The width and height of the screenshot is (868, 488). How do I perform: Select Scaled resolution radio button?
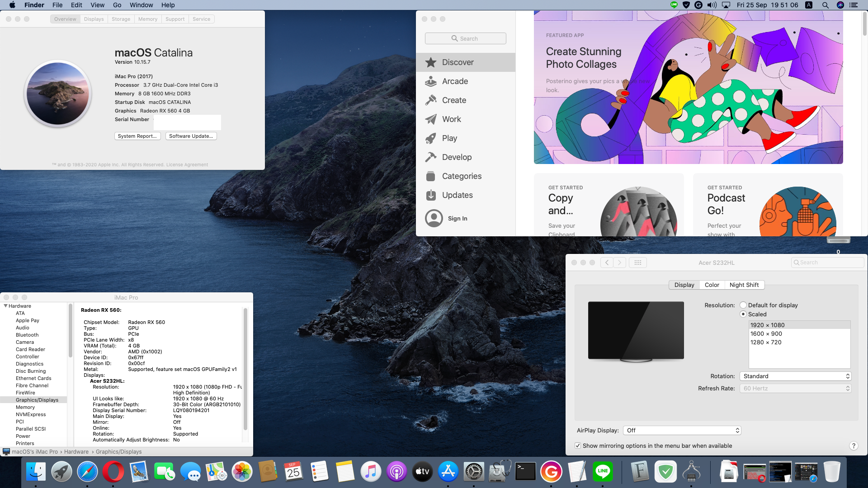pyautogui.click(x=743, y=314)
